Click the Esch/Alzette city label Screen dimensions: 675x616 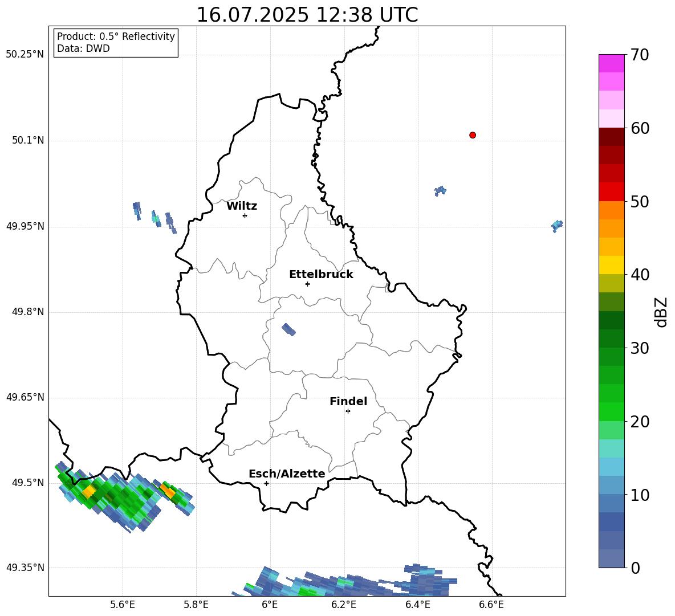click(x=287, y=474)
